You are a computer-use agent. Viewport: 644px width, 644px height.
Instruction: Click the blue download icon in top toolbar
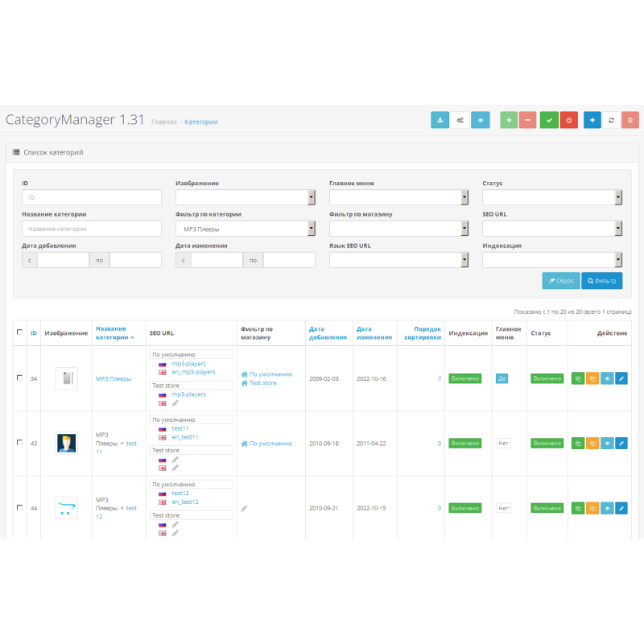[440, 120]
